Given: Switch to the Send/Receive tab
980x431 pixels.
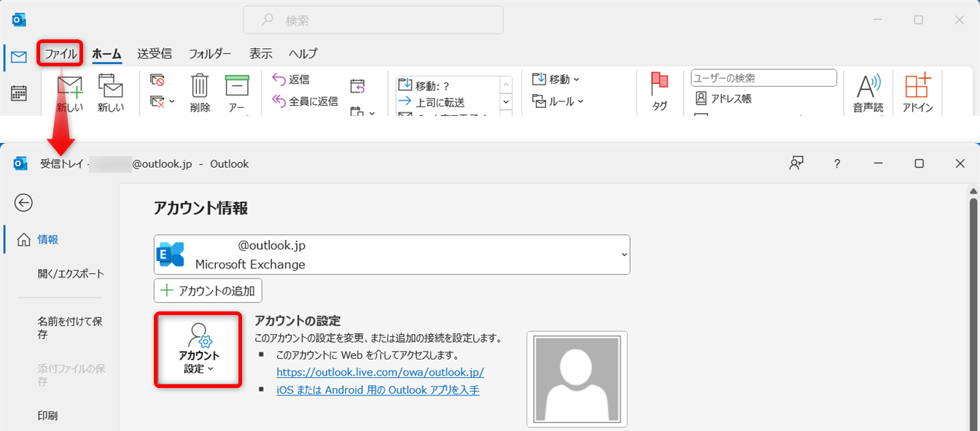Looking at the screenshot, I should point(155,53).
